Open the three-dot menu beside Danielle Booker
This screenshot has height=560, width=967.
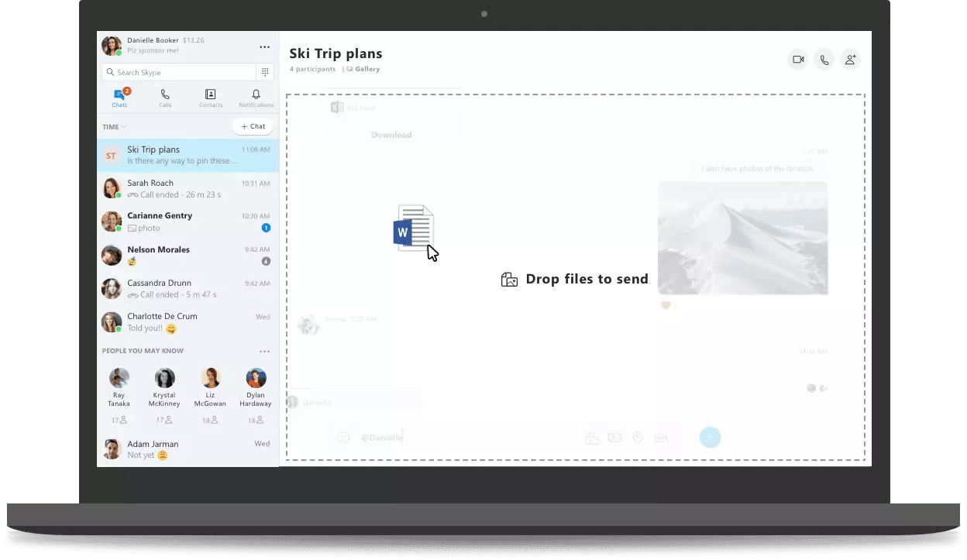click(x=265, y=47)
